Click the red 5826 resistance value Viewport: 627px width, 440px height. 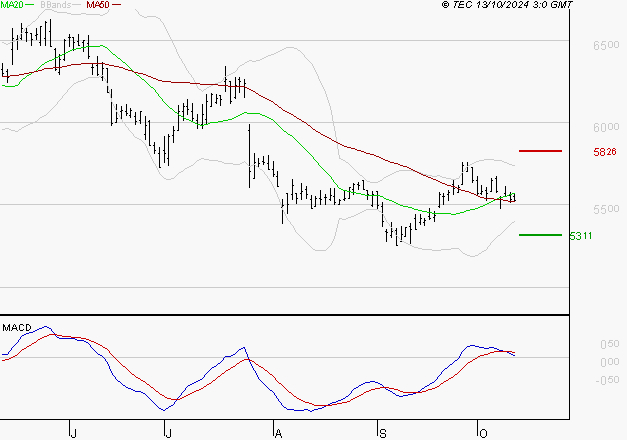tap(605, 152)
